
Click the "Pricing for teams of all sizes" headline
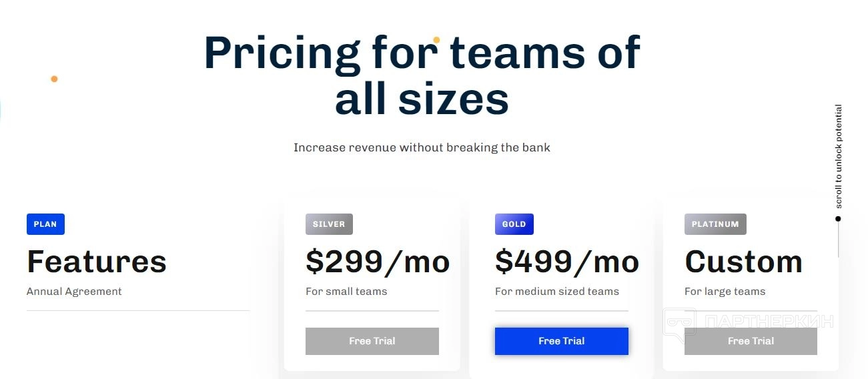(x=422, y=75)
